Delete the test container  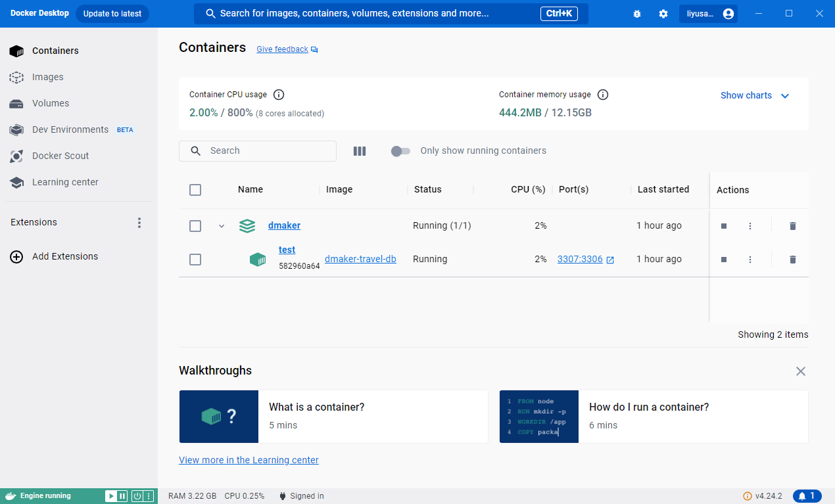pos(793,260)
